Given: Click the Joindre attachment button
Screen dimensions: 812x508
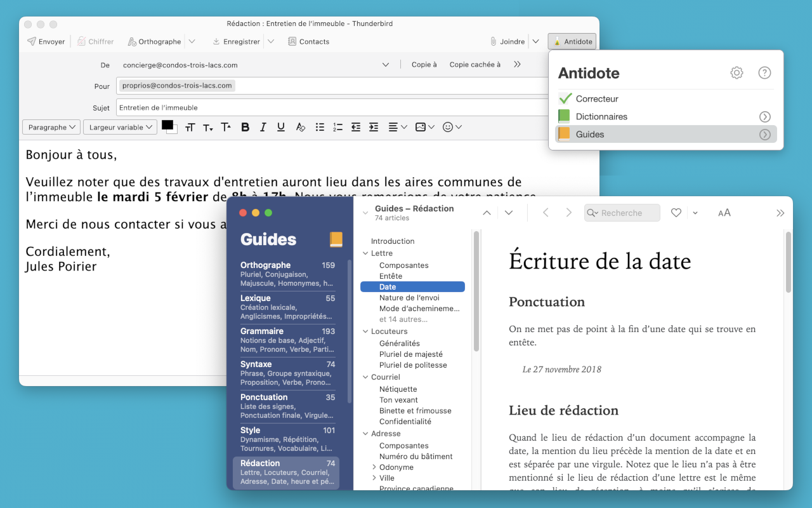Looking at the screenshot, I should [507, 42].
